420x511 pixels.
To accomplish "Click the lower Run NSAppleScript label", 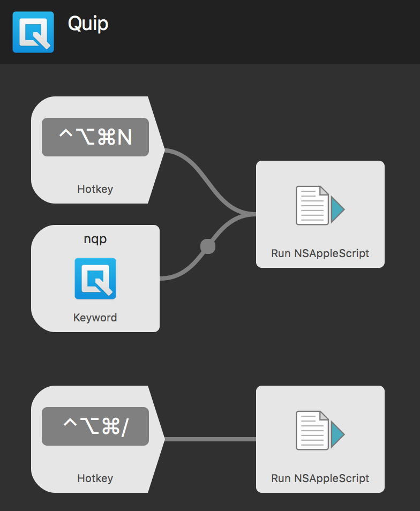I will coord(320,478).
